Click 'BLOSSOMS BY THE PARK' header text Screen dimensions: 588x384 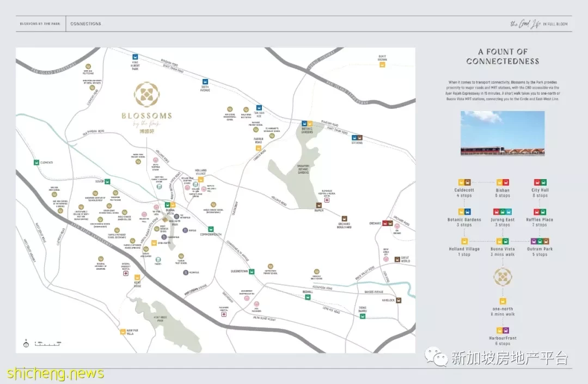[x=40, y=23]
